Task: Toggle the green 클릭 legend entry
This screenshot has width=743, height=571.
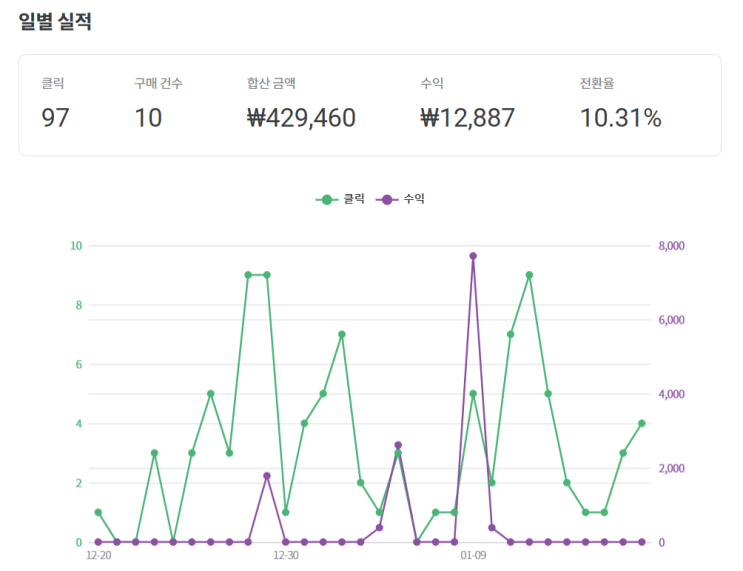Action: (340, 199)
